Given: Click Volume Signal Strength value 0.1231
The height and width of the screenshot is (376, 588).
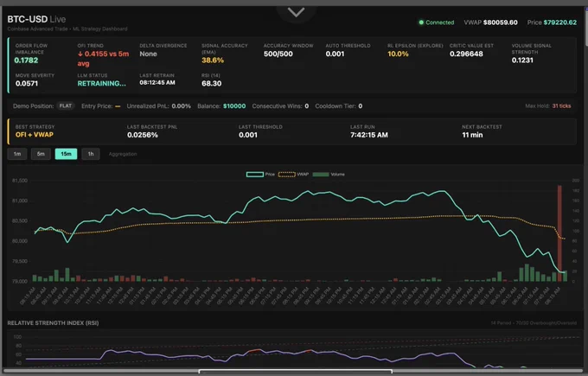Looking at the screenshot, I should pos(522,61).
